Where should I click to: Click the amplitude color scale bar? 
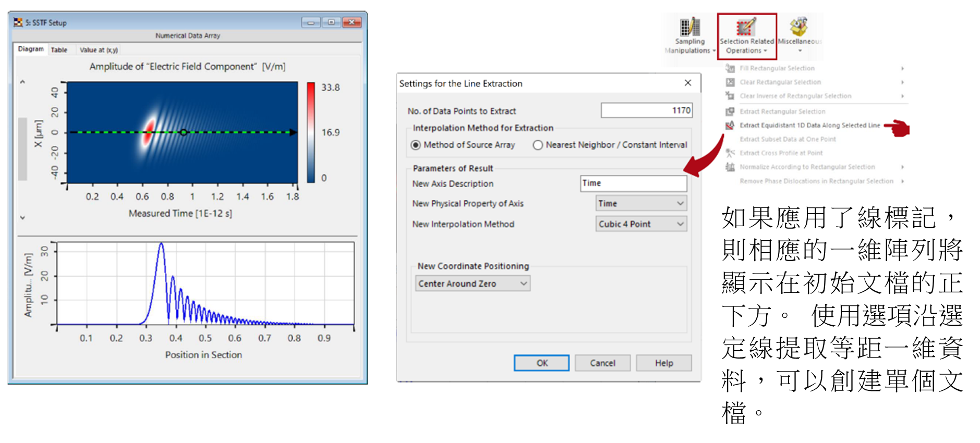311,132
